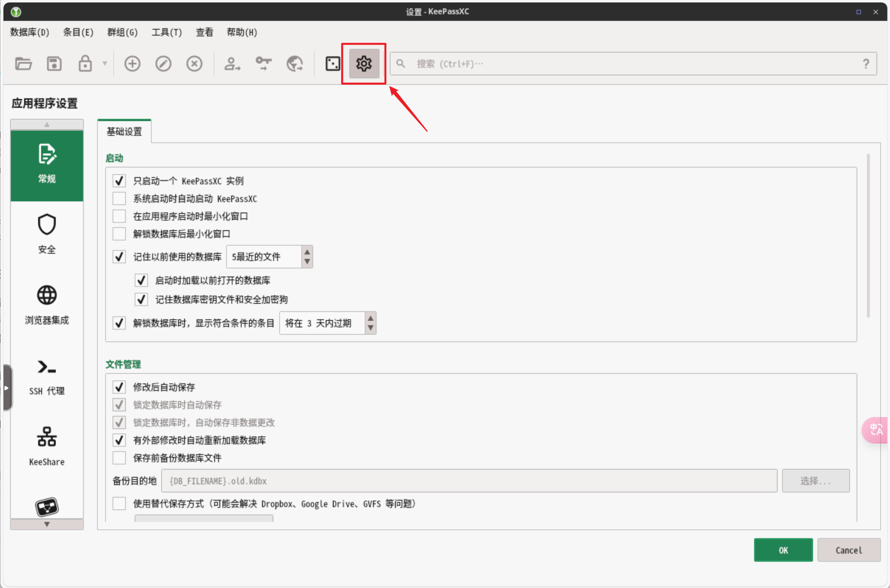Click the pink translate floating icon
The image size is (890, 588).
point(876,430)
